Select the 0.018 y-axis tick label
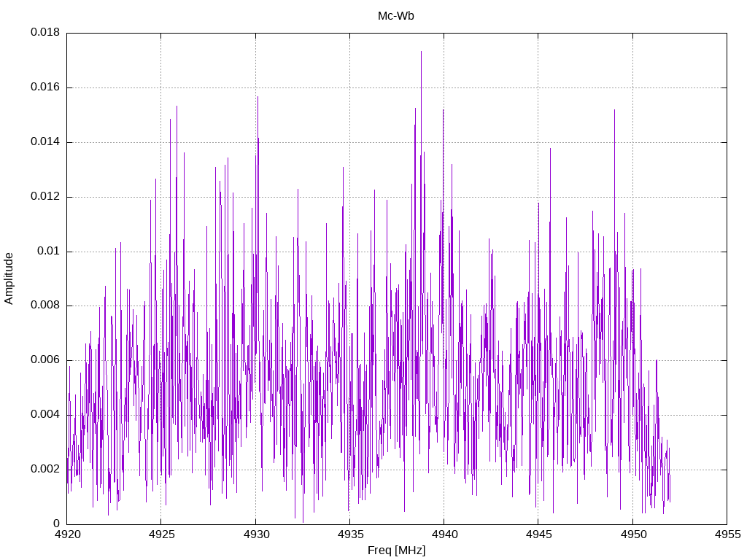The width and height of the screenshot is (747, 560). tap(45, 32)
